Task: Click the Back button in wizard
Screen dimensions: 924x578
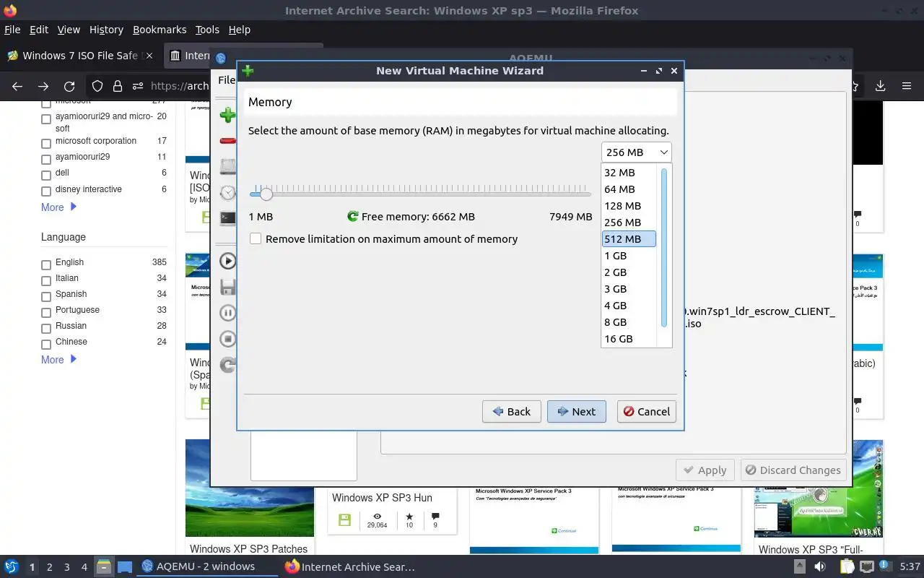Action: tap(511, 411)
